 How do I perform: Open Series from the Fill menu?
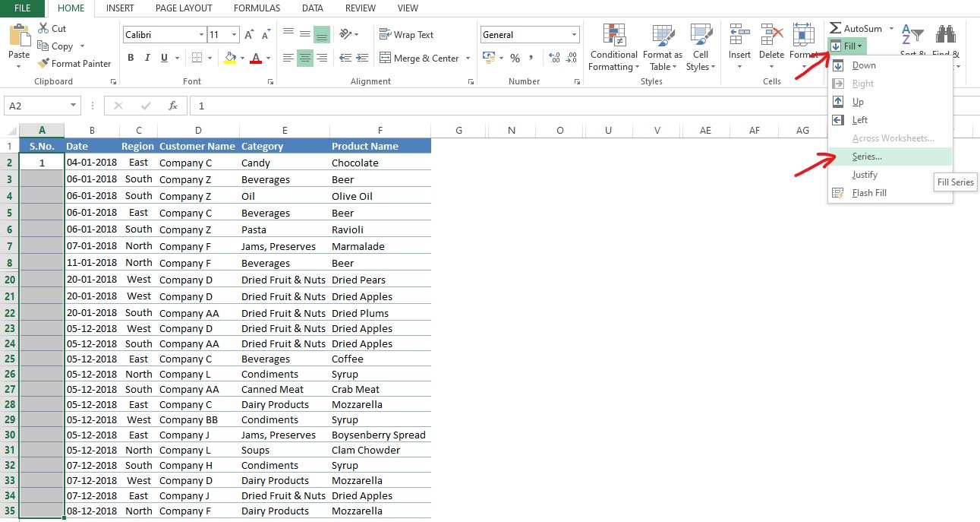(x=868, y=156)
